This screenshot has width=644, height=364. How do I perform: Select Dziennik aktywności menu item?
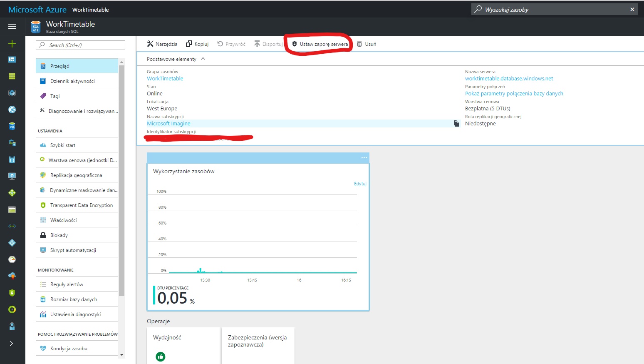click(72, 81)
